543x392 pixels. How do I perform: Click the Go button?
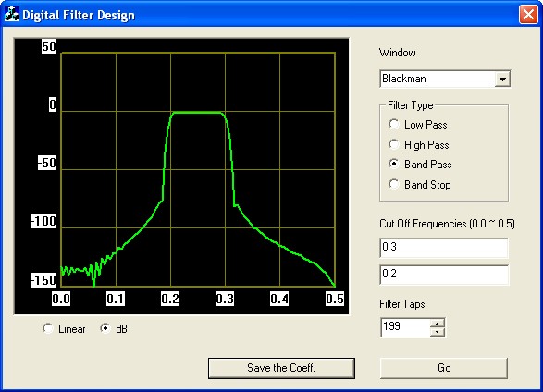pyautogui.click(x=444, y=368)
